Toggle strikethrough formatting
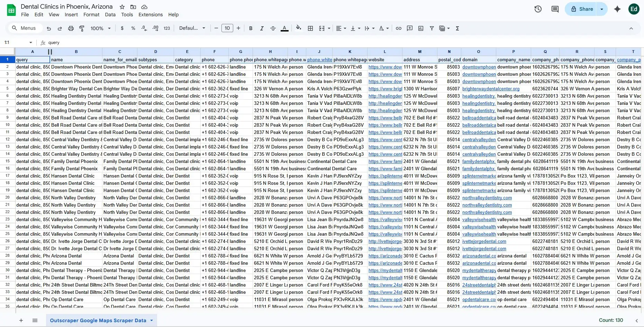The width and height of the screenshot is (644, 327). tap(273, 28)
